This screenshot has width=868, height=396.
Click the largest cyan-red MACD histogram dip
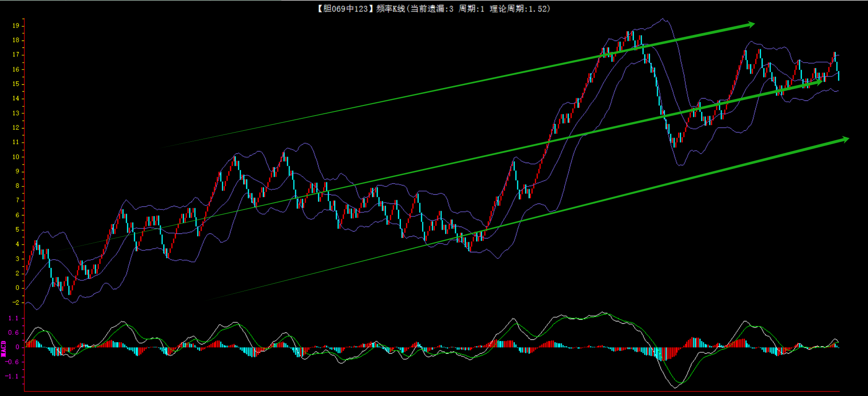tap(661, 354)
